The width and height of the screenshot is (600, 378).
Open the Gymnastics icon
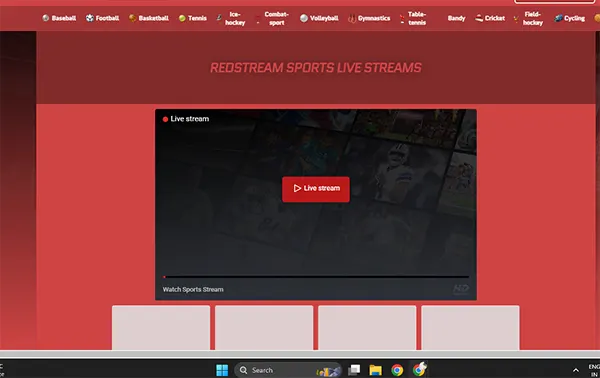tap(352, 18)
